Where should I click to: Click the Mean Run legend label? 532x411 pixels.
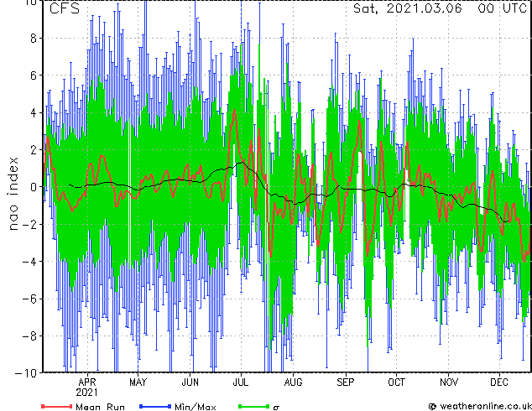pos(100,407)
